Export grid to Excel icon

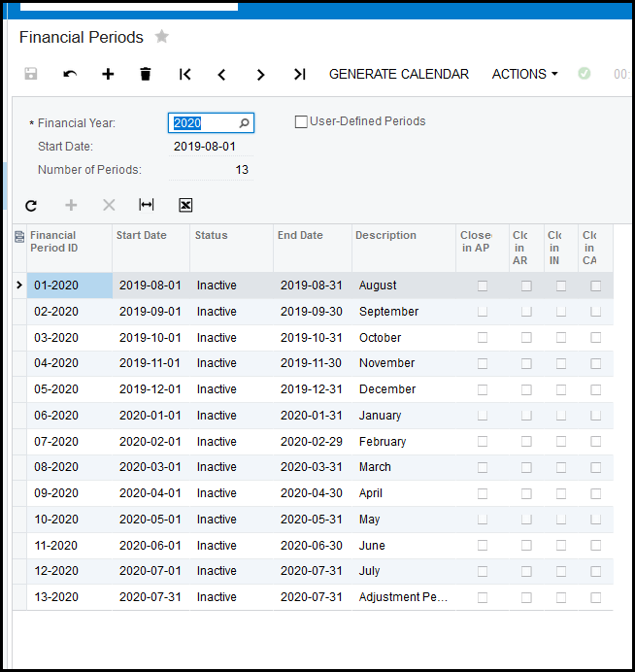tap(185, 205)
